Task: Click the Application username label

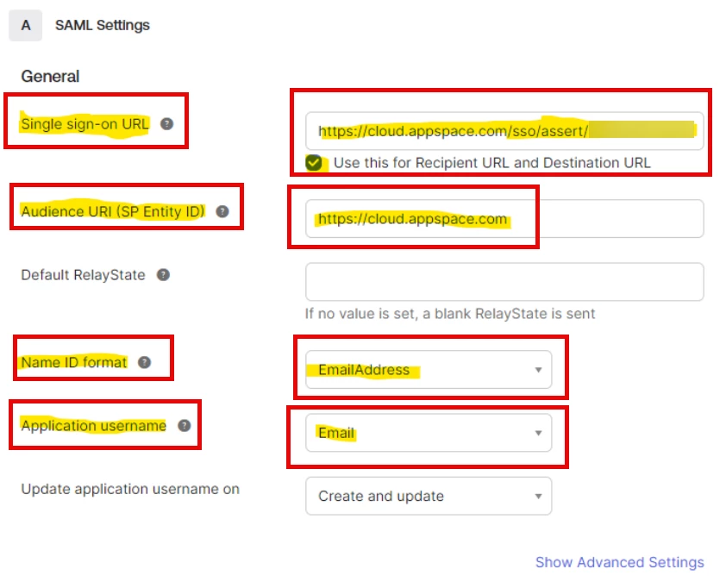Action: [93, 426]
